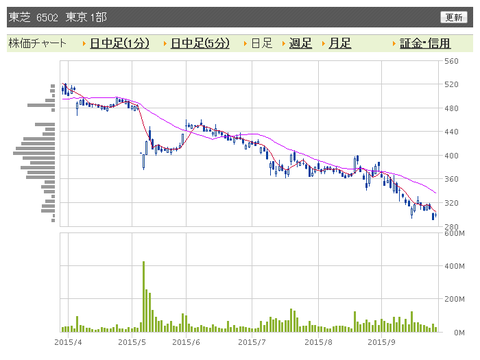Screen dimensions: 480x360
Task: Click the 400 price axis label
Action: pyautogui.click(x=451, y=156)
